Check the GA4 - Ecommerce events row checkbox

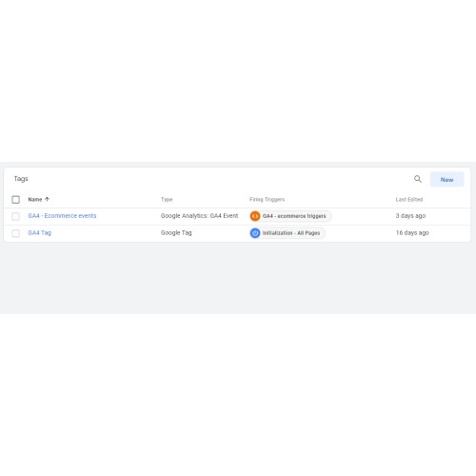coord(15,216)
